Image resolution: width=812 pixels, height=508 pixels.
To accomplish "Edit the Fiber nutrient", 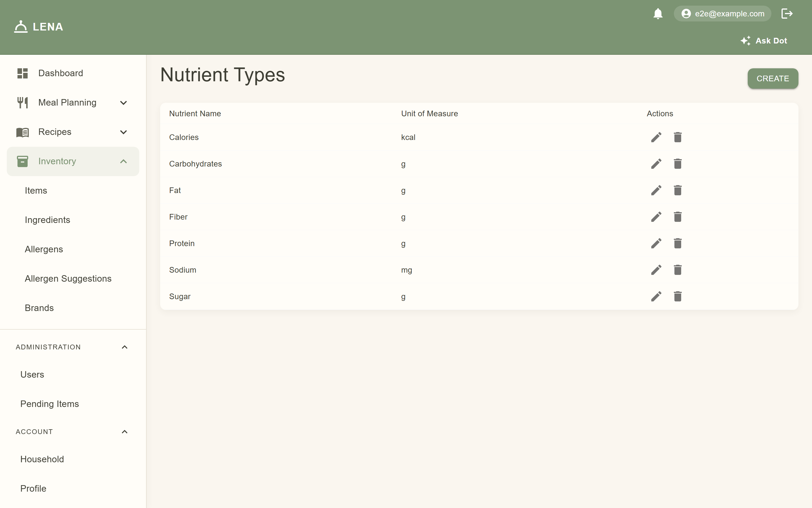I will [656, 217].
